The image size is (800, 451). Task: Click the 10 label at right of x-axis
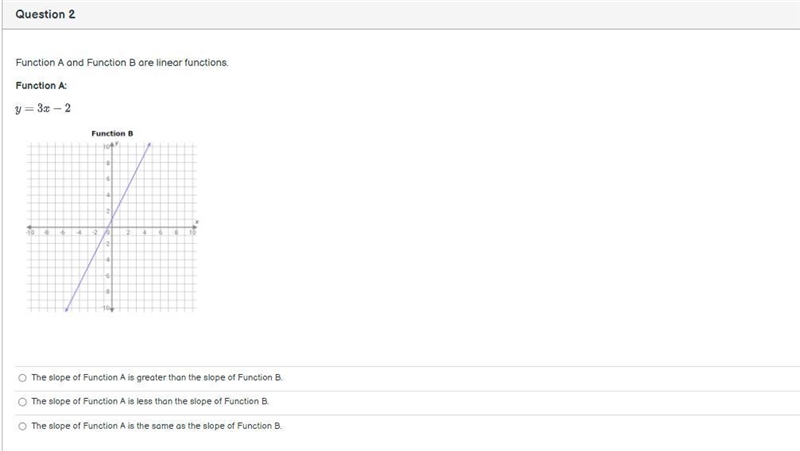click(x=192, y=233)
